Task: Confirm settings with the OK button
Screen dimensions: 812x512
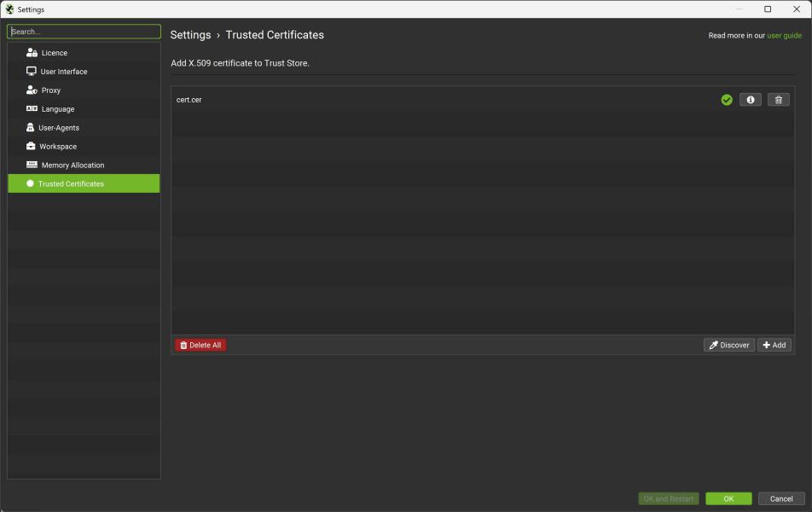Action: pyautogui.click(x=728, y=498)
